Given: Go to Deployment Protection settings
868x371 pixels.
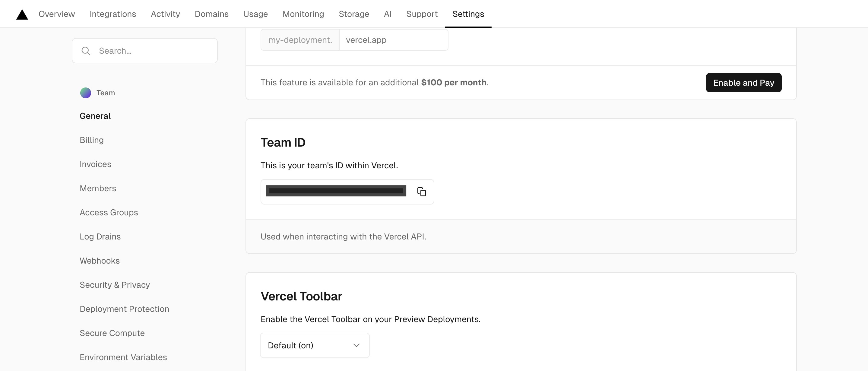Looking at the screenshot, I should pos(124,309).
